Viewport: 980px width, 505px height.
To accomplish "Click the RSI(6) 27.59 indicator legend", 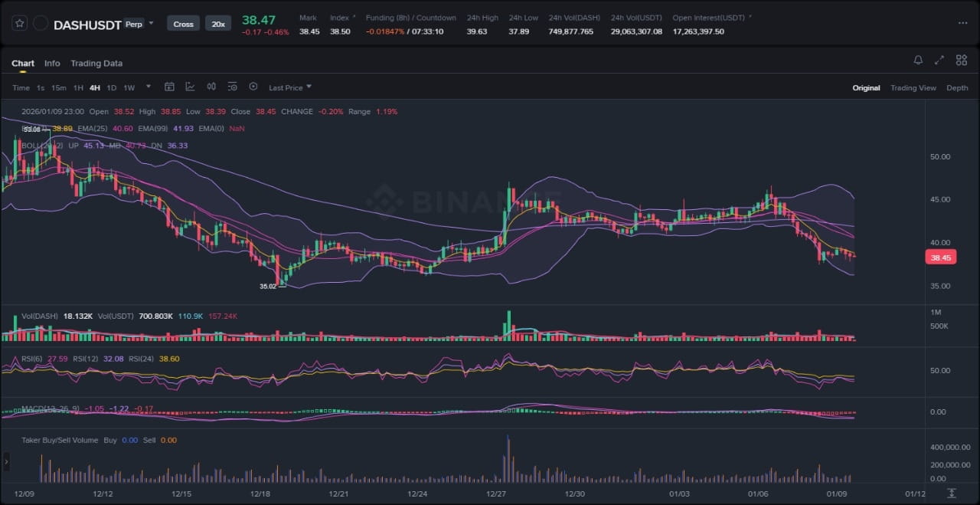I will pos(44,358).
